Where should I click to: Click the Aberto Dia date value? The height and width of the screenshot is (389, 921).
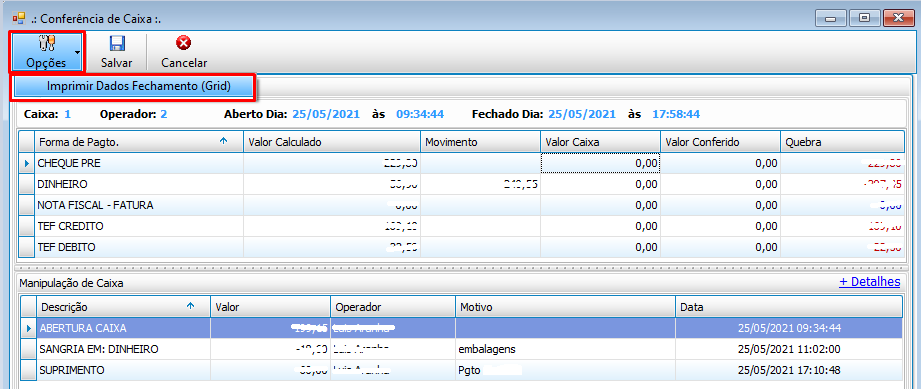coord(325,114)
